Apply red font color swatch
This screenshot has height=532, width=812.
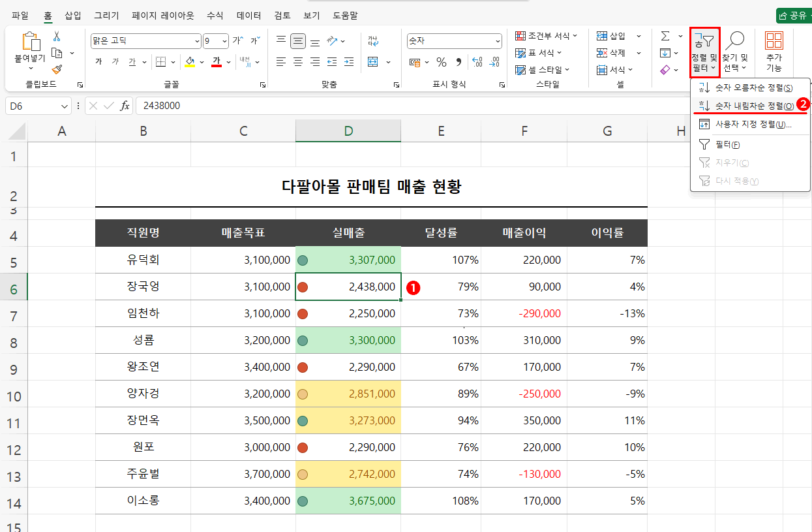coord(217,62)
